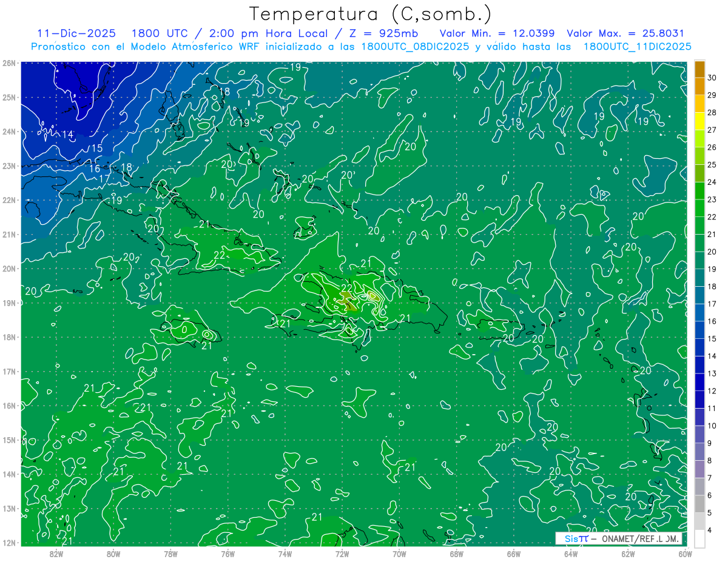The image size is (728, 562).
Task: Click the '64W' longitude axis label
Action: pyautogui.click(x=571, y=553)
